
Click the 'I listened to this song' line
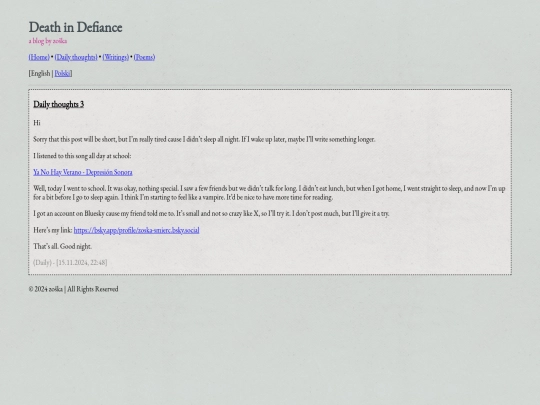82,156
